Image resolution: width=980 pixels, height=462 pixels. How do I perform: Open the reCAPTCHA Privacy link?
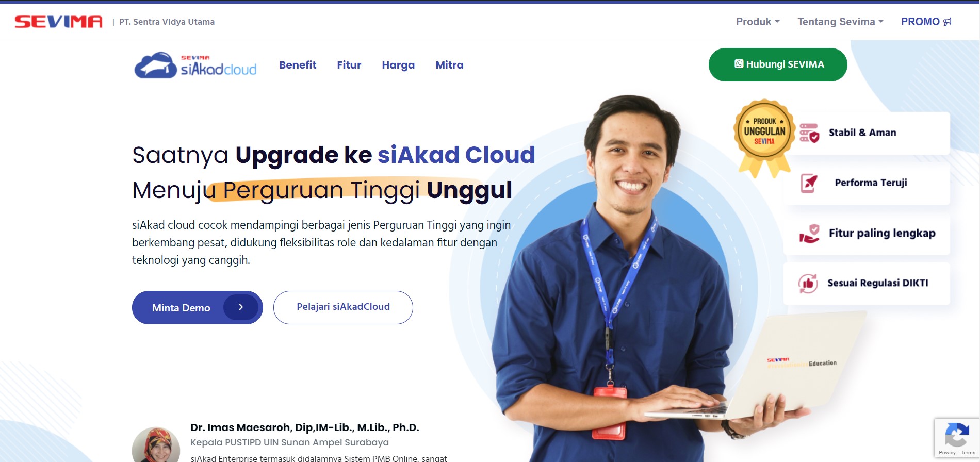point(947,453)
